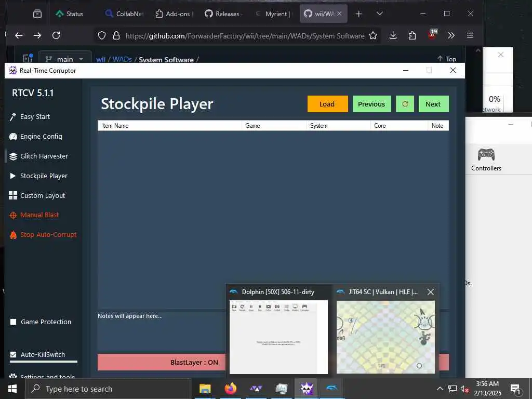
Task: Open Firefox from the taskbar
Action: (230, 389)
